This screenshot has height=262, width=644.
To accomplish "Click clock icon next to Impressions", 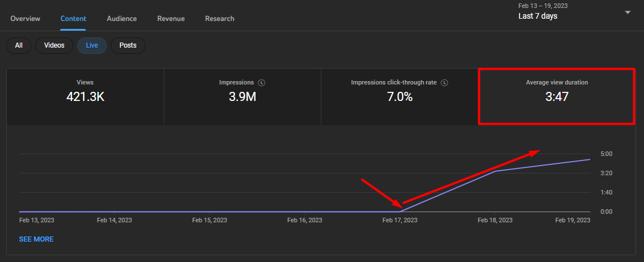I will pyautogui.click(x=262, y=83).
